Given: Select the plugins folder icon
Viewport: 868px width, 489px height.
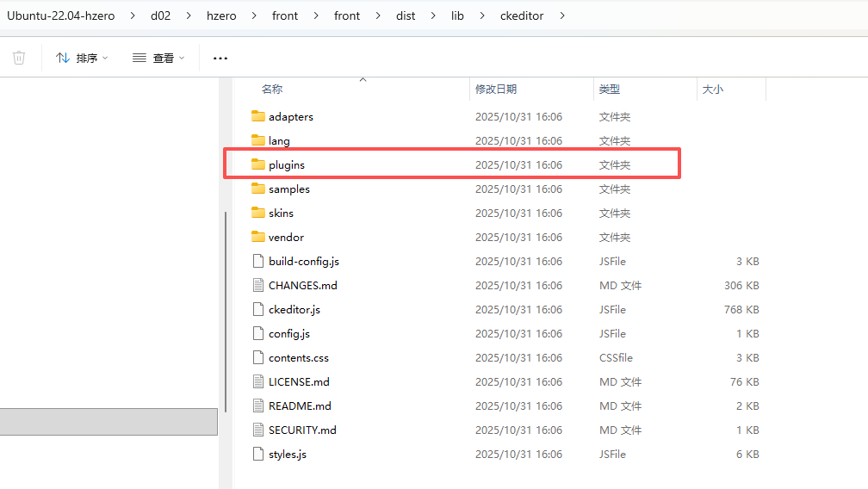Looking at the screenshot, I should 257,164.
